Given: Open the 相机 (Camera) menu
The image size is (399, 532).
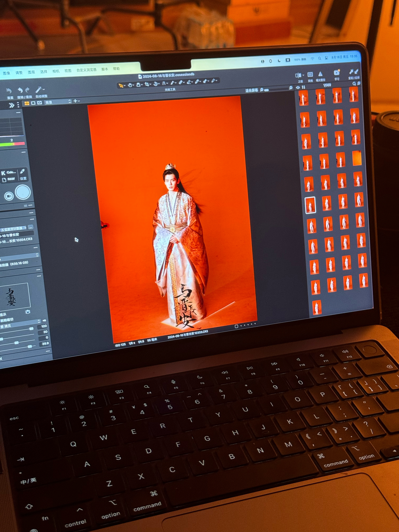Looking at the screenshot, I should click(56, 71).
